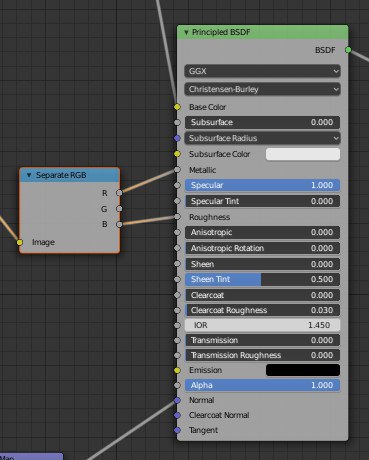Click the Principled BSDF node title
The height and width of the screenshot is (460, 369).
coord(221,32)
